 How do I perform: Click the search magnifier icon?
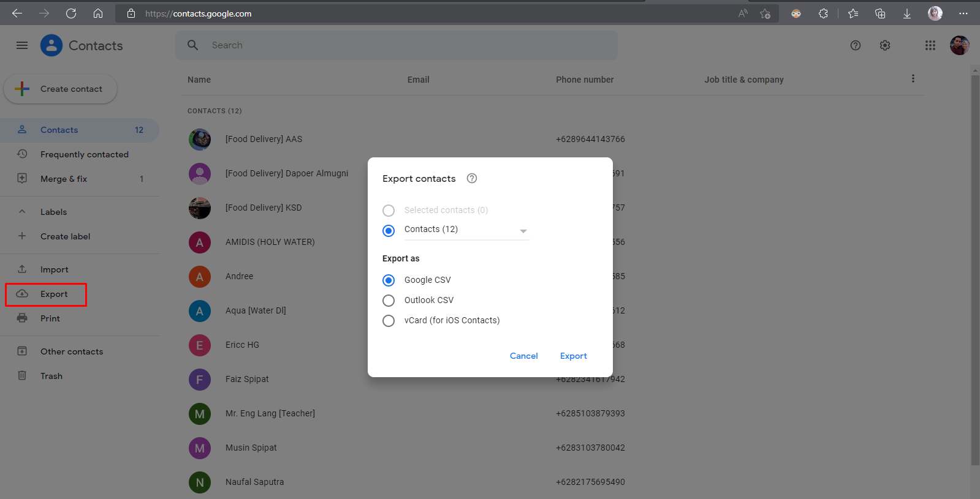pos(193,45)
